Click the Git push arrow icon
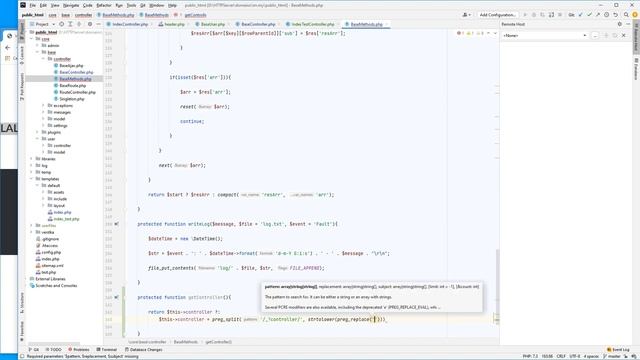Viewport: 640px width, 360px height. pos(598,15)
